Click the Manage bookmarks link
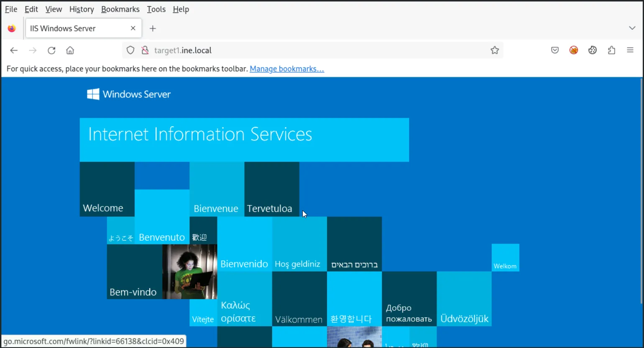Image resolution: width=644 pixels, height=348 pixels. (287, 69)
